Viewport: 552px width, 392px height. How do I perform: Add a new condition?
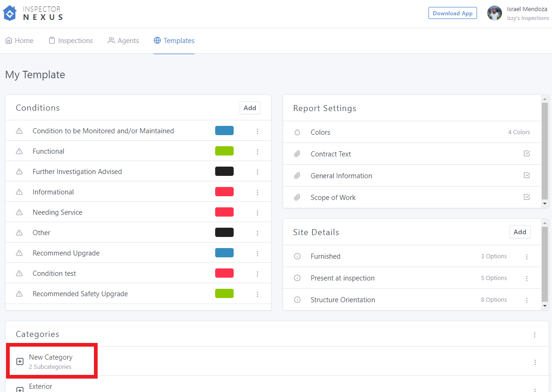(x=250, y=108)
